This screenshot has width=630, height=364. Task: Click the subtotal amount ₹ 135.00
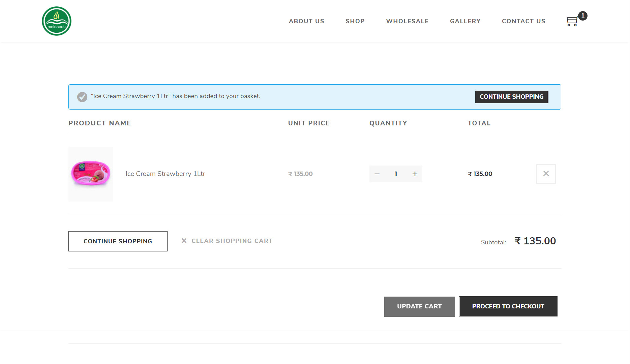tap(535, 241)
